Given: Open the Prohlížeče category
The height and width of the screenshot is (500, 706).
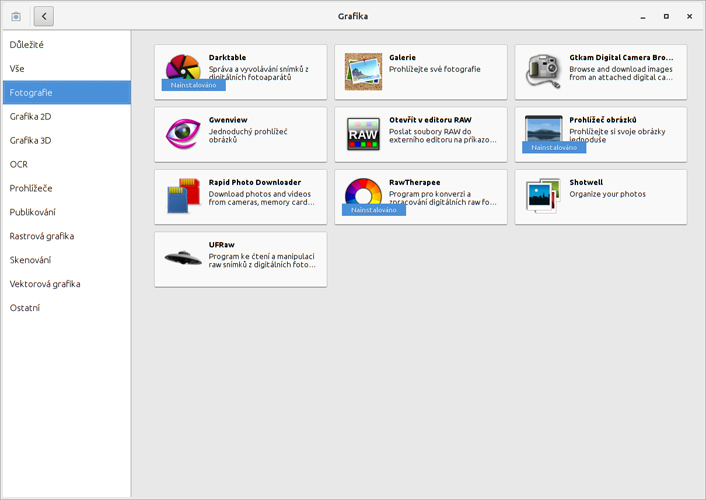Looking at the screenshot, I should pos(67,188).
